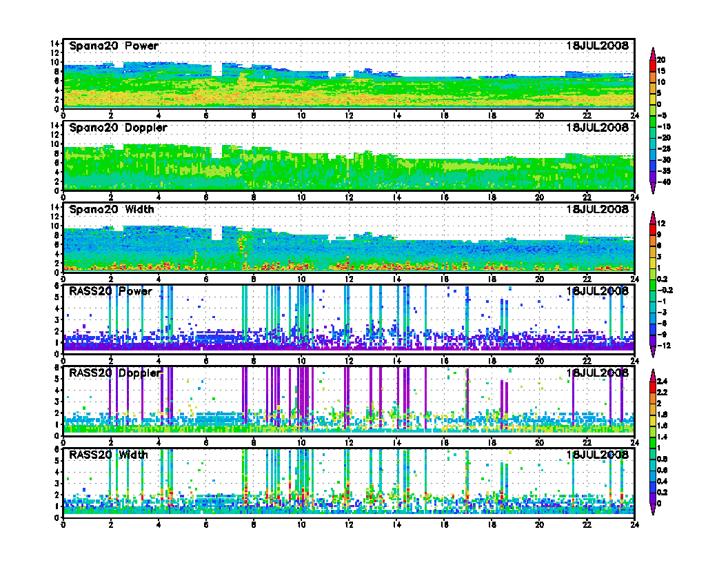
Task: Click y-axis tick 14 of Spano20 Doppler panel
Action: click(54, 126)
